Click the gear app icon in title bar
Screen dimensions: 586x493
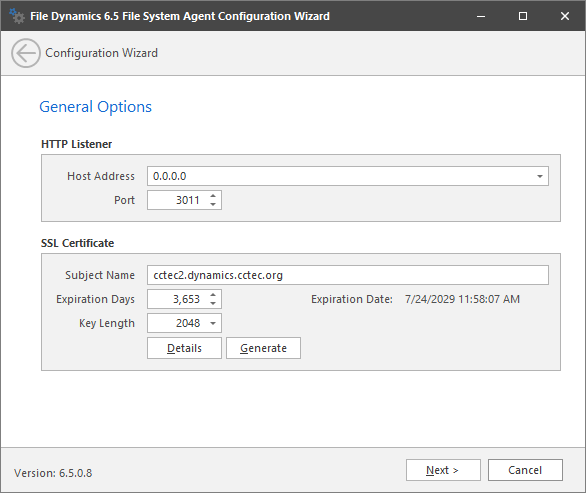[17, 16]
